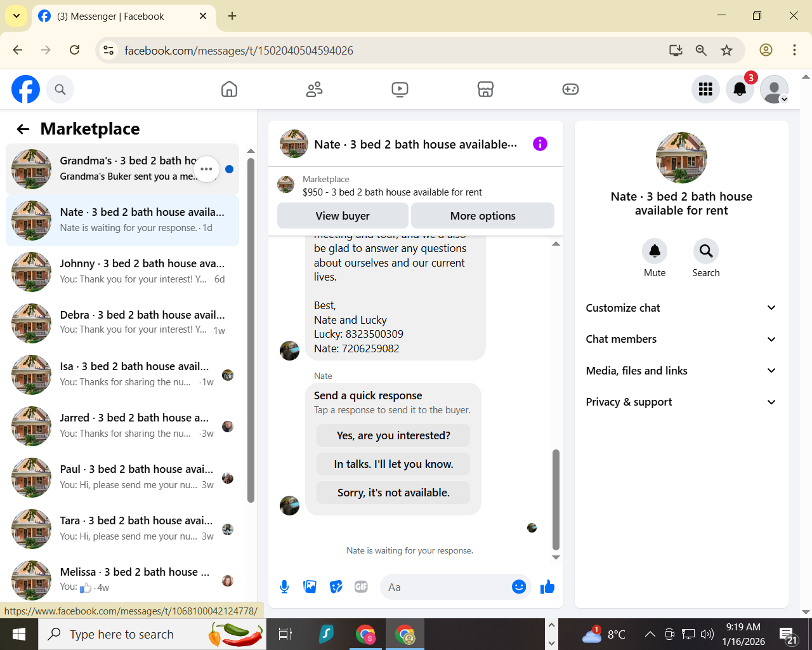The height and width of the screenshot is (650, 812).
Task: Open Tara's conversation in the list
Action: [x=122, y=529]
